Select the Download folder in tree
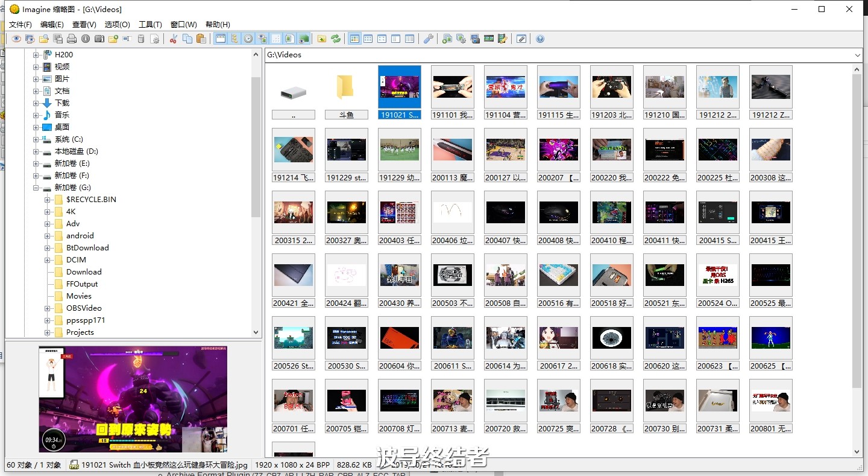 (x=84, y=272)
